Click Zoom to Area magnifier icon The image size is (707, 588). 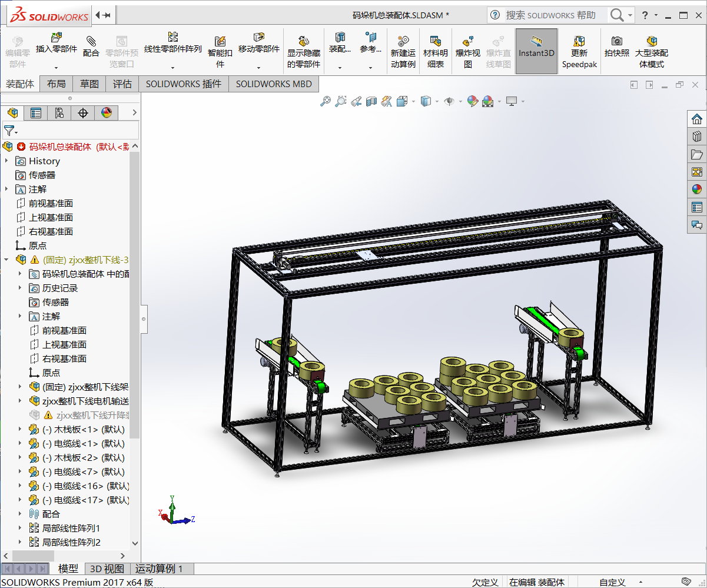(341, 102)
